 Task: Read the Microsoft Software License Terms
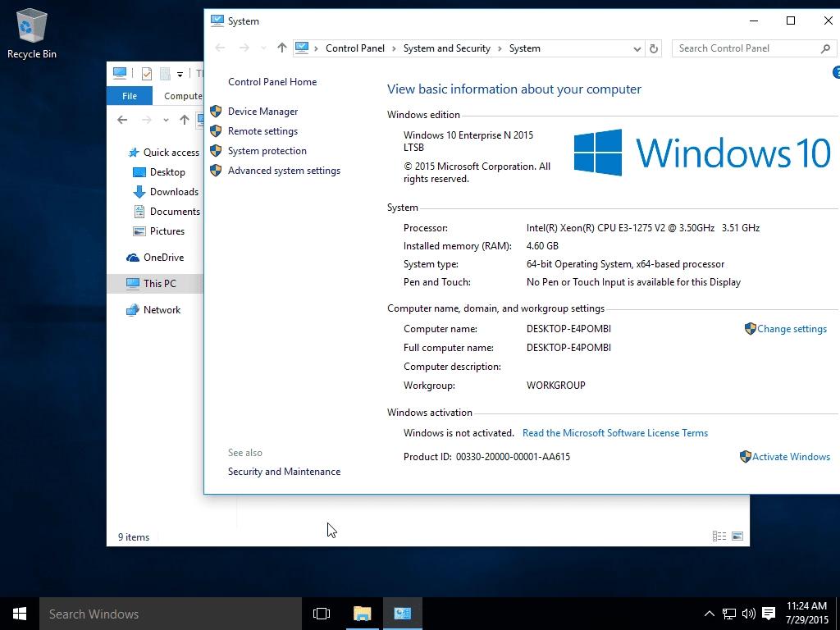(615, 433)
